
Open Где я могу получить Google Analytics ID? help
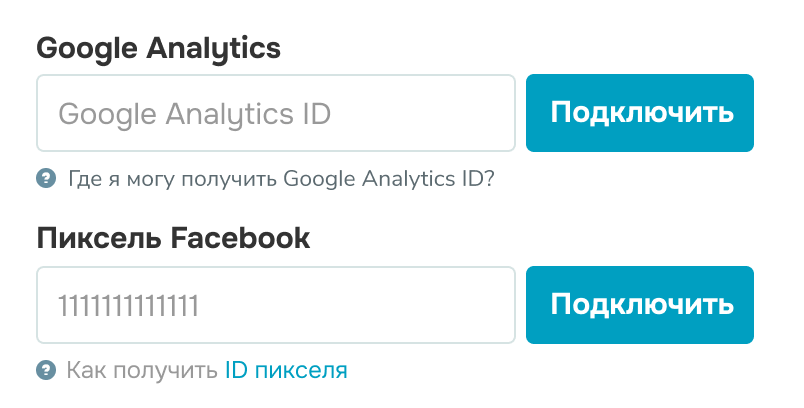click(x=281, y=179)
